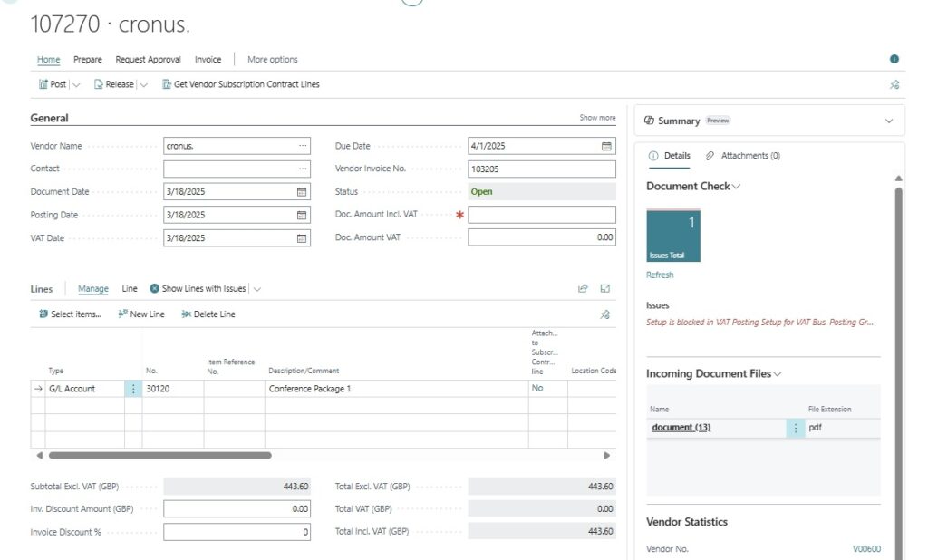928x560 pixels.
Task: Click calendar icon beside VAT Date
Action: pyautogui.click(x=302, y=238)
